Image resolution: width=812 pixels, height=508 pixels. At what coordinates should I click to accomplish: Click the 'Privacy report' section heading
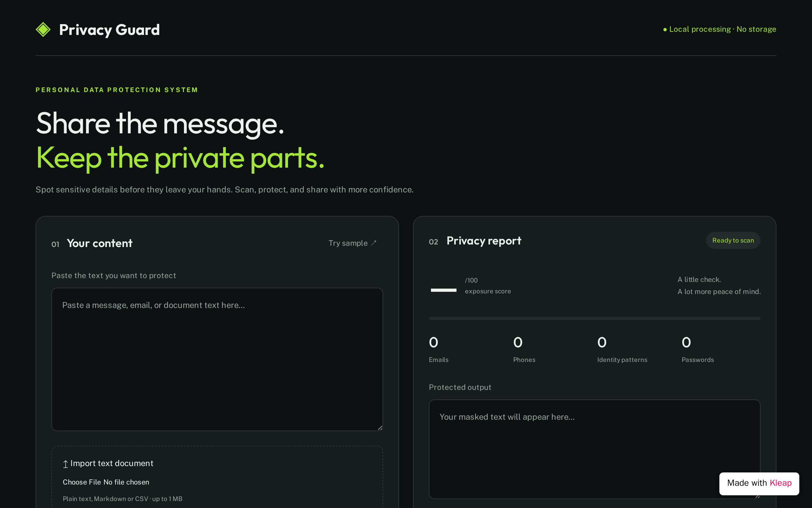484,241
